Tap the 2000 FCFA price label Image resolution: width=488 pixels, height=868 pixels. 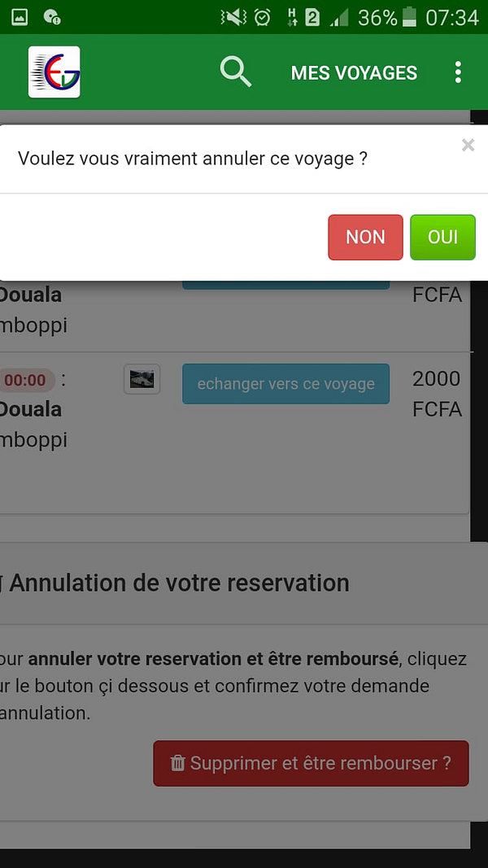(x=437, y=394)
